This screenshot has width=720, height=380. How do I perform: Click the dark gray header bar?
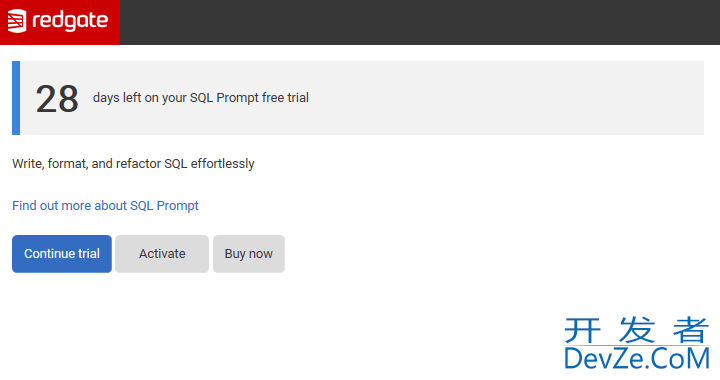[420, 22]
